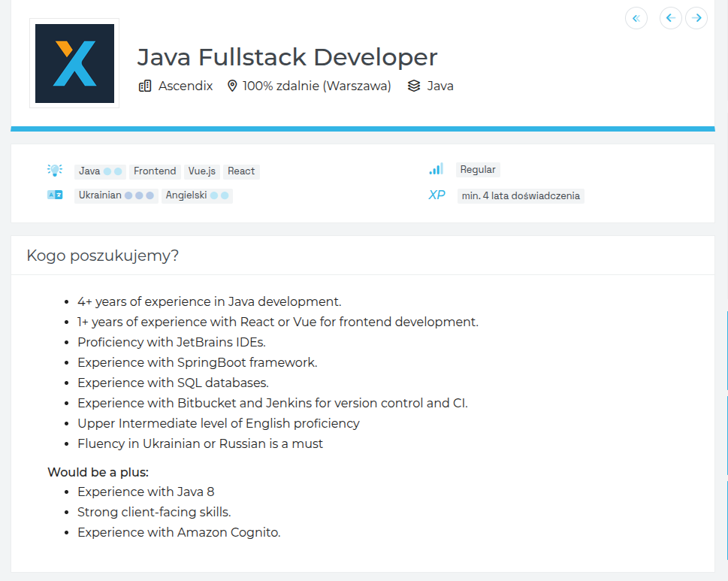This screenshot has width=728, height=581.
Task: Click the double-chevron back to list button
Action: 636,18
